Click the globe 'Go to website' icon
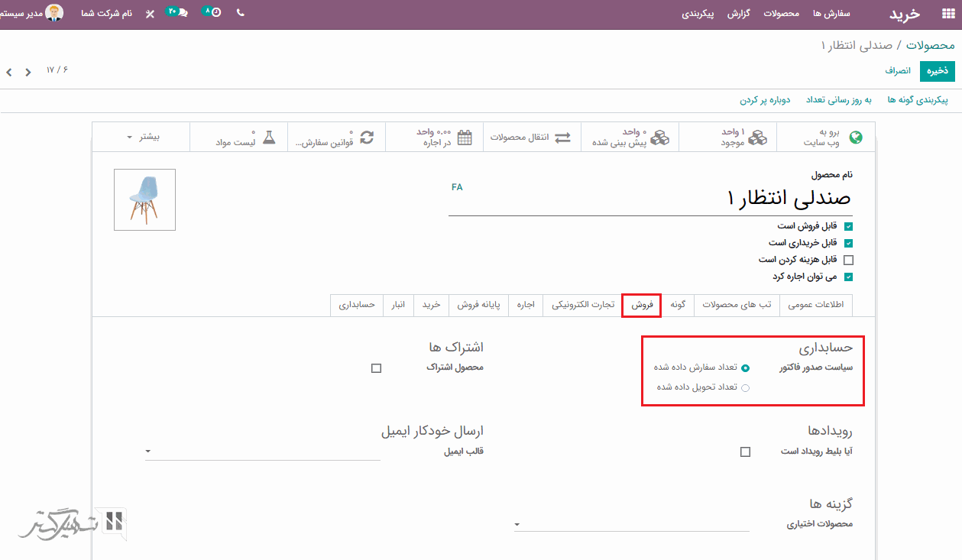 [x=856, y=138]
